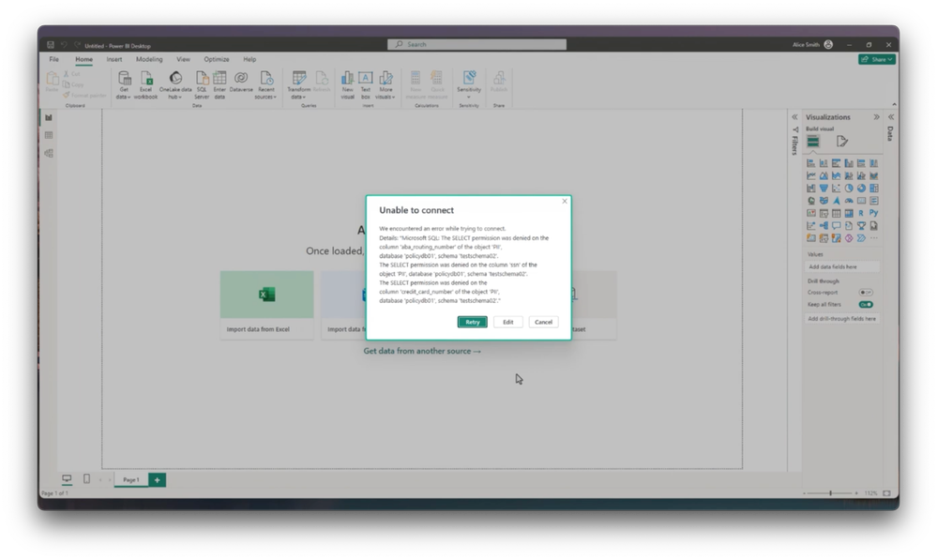The height and width of the screenshot is (560, 937).
Task: Select the Decomposition tree visual
Action: click(824, 226)
